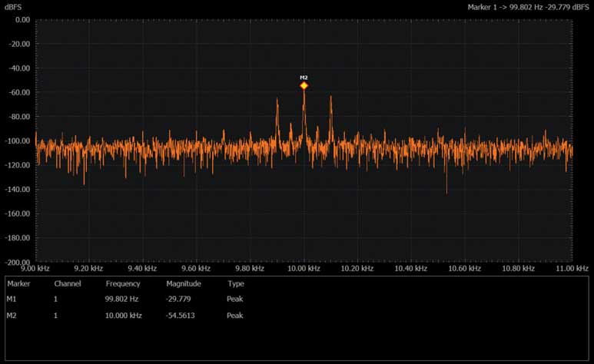Click the Peak type cell for M2
This screenshot has width=594, height=364.
click(235, 316)
